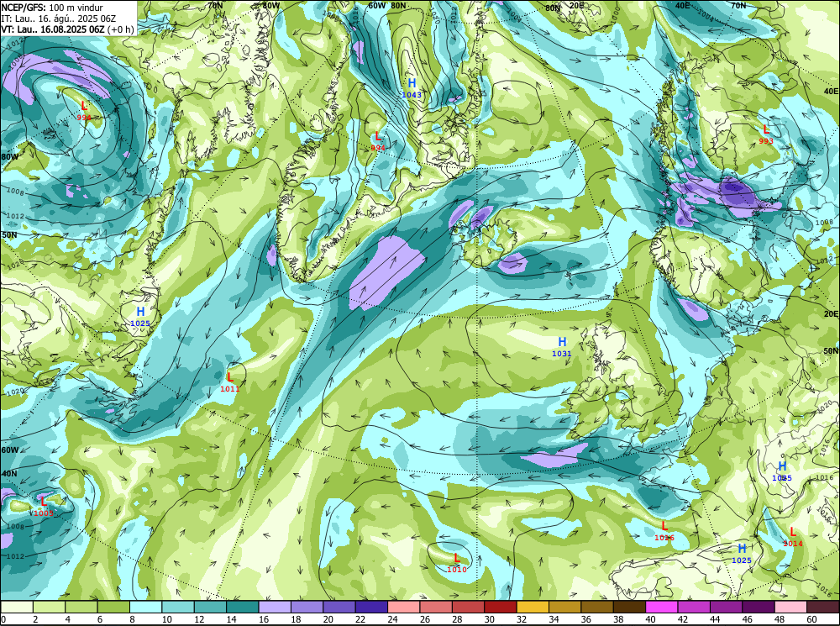Pick the 8–10 m/s light cyan legend swatch
This screenshot has width=840, height=626.
145,607
